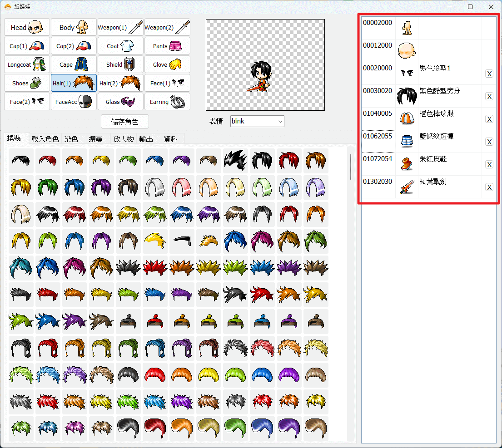The image size is (502, 448).
Task: Choose the Weapon(2) category
Action: coord(167,27)
